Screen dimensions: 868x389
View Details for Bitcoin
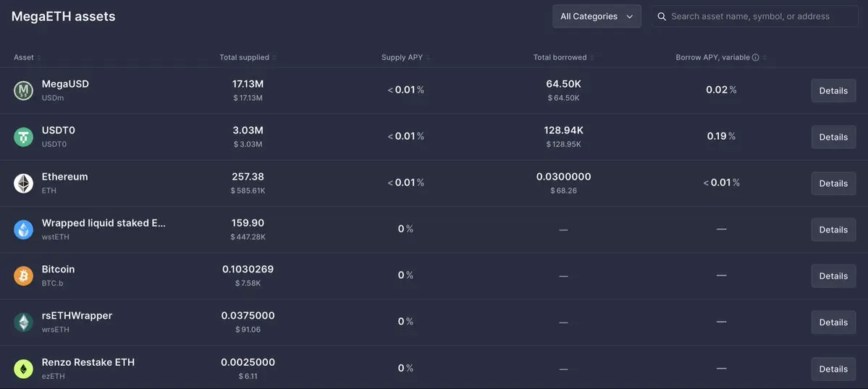point(833,276)
